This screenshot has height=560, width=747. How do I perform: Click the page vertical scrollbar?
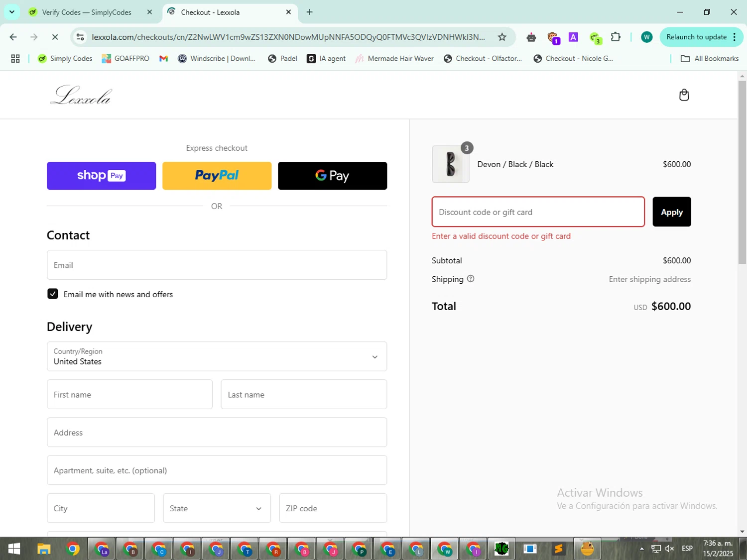742,172
